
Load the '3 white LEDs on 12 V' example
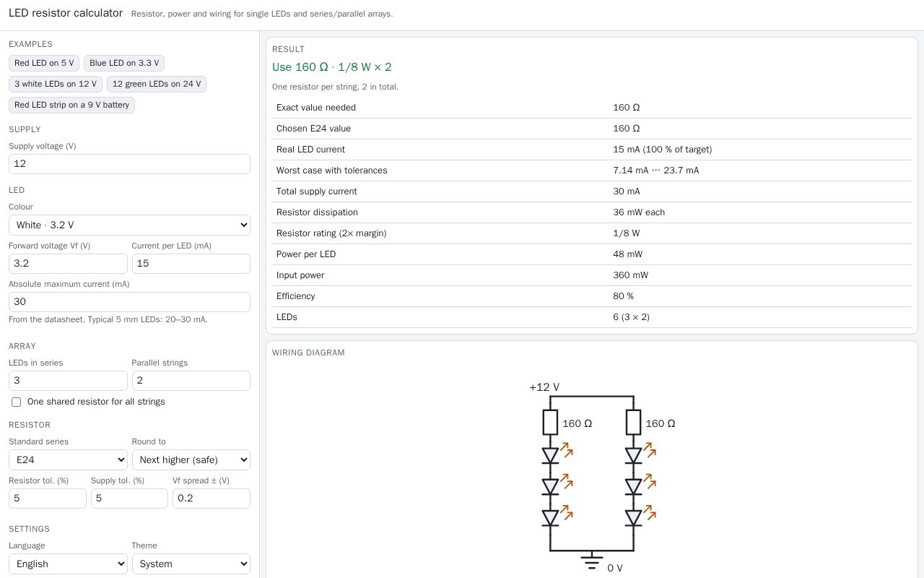[x=56, y=84]
